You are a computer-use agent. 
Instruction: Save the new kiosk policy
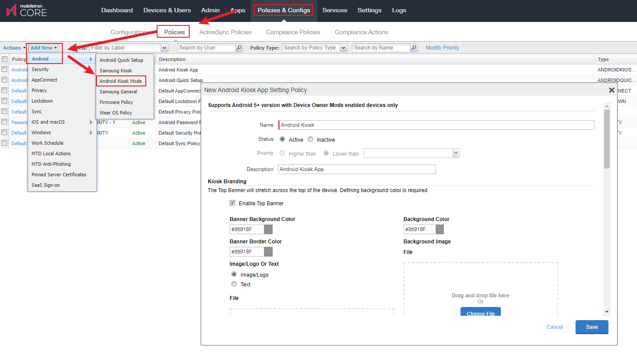click(x=591, y=327)
